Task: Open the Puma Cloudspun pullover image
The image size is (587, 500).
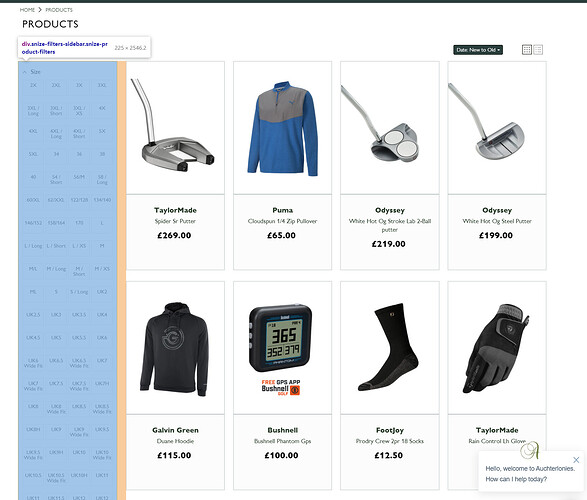Action: (x=282, y=128)
